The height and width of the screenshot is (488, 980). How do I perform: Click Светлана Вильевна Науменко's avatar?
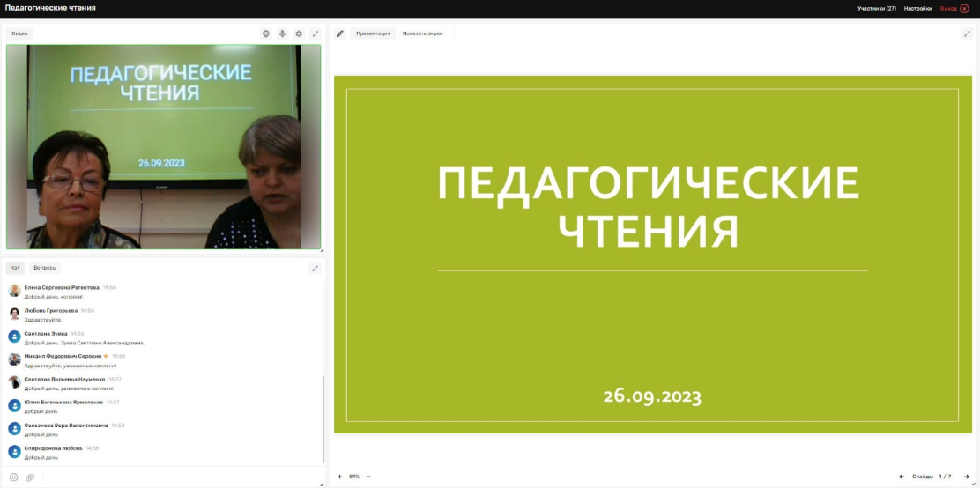coord(14,382)
